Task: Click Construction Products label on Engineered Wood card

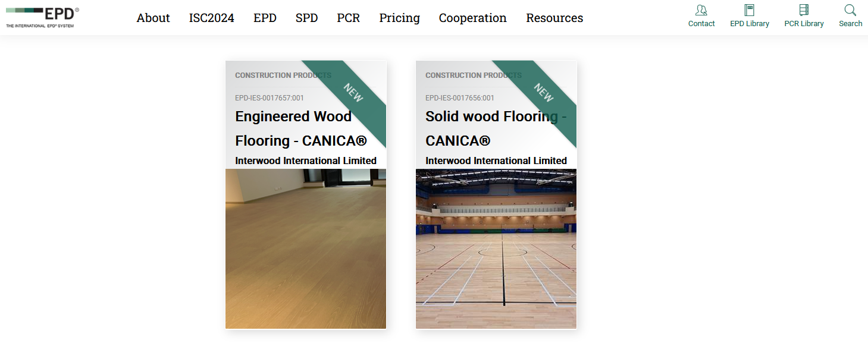Action: [x=283, y=75]
